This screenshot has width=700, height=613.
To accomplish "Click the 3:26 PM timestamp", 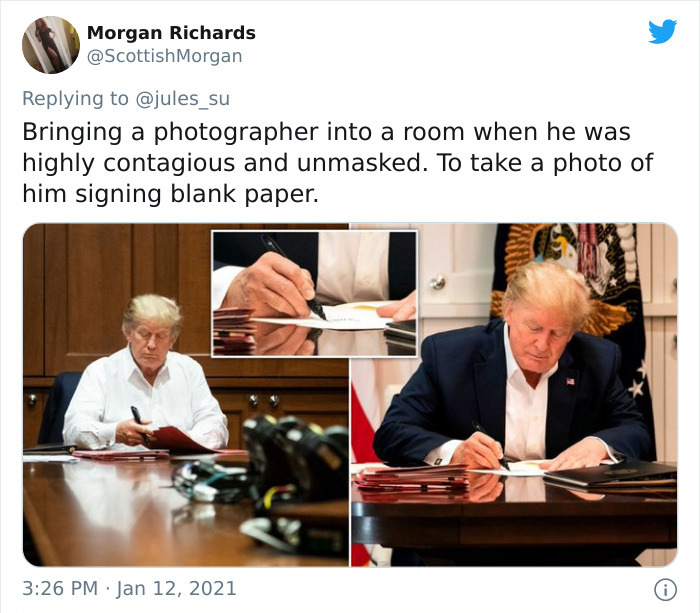I will [60, 588].
